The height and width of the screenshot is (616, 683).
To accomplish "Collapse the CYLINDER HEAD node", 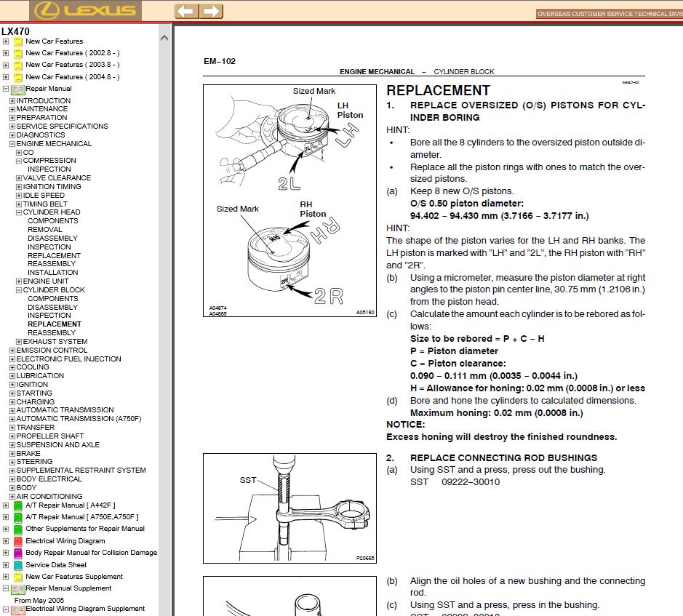I will tap(19, 212).
